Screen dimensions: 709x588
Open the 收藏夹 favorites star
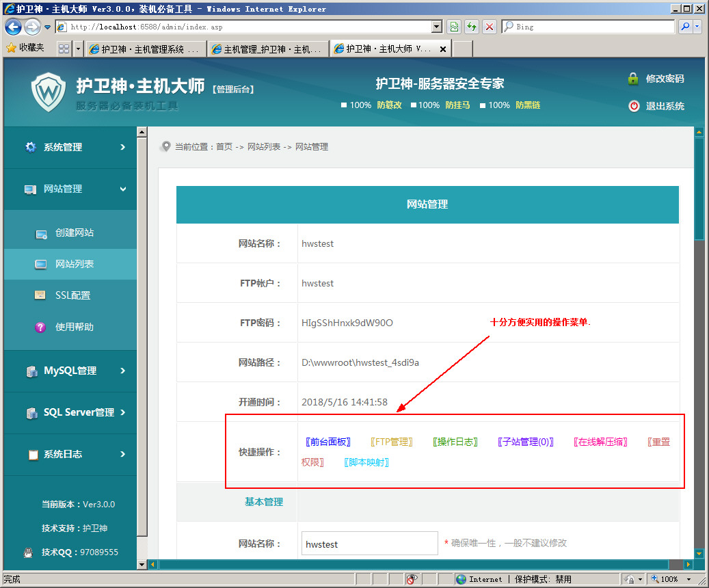tap(11, 48)
